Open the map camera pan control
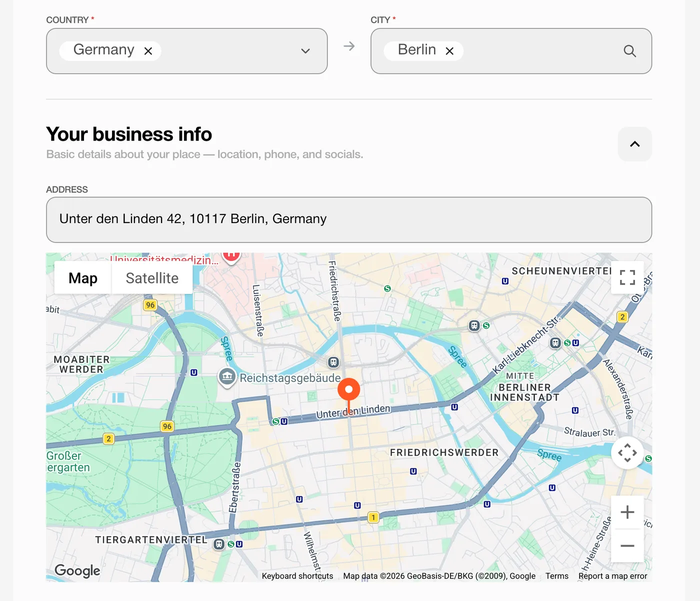700x601 pixels. tap(627, 453)
